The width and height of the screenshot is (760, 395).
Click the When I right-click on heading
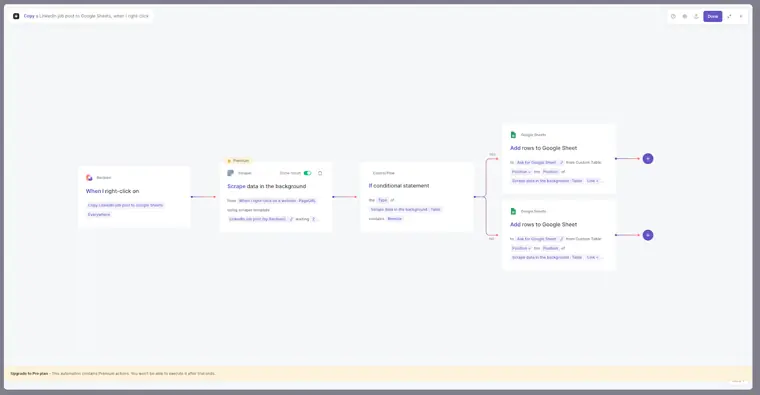coord(112,191)
